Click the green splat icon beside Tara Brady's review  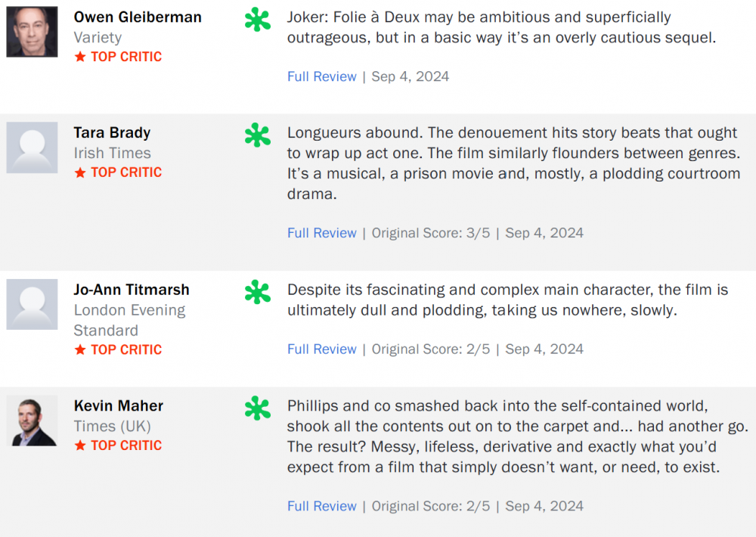(258, 135)
